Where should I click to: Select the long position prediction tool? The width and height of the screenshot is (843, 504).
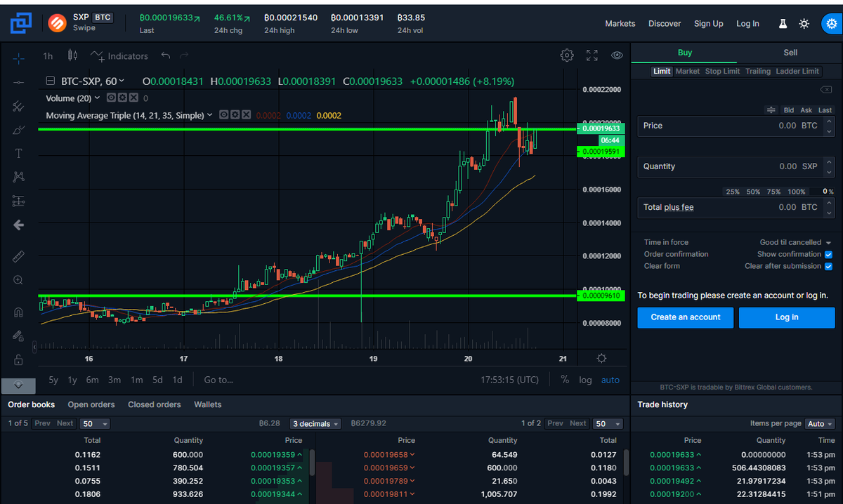(x=19, y=201)
